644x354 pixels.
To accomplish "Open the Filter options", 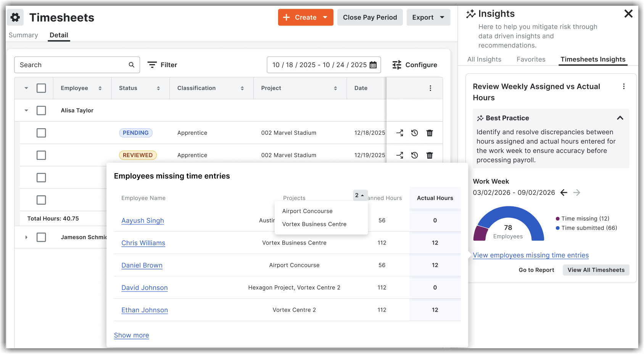I will click(162, 65).
